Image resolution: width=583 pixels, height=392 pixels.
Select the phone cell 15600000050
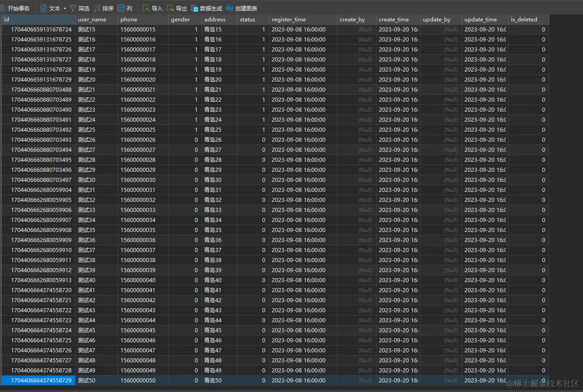143,381
